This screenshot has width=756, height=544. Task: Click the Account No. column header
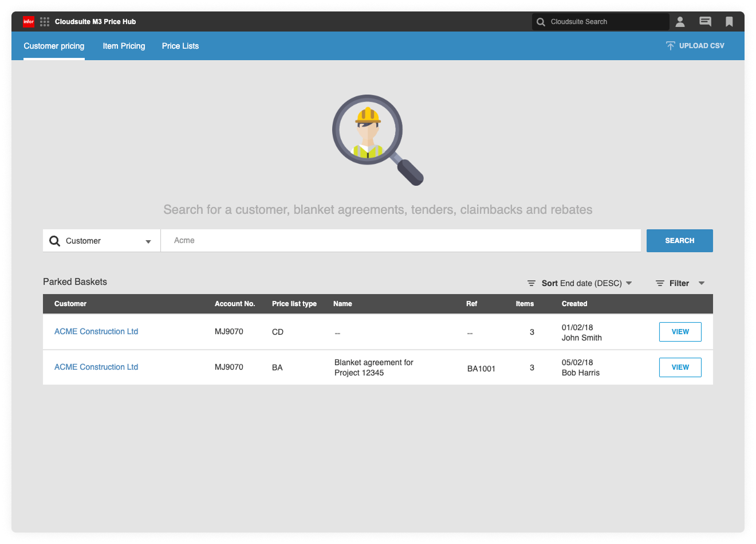tap(235, 304)
